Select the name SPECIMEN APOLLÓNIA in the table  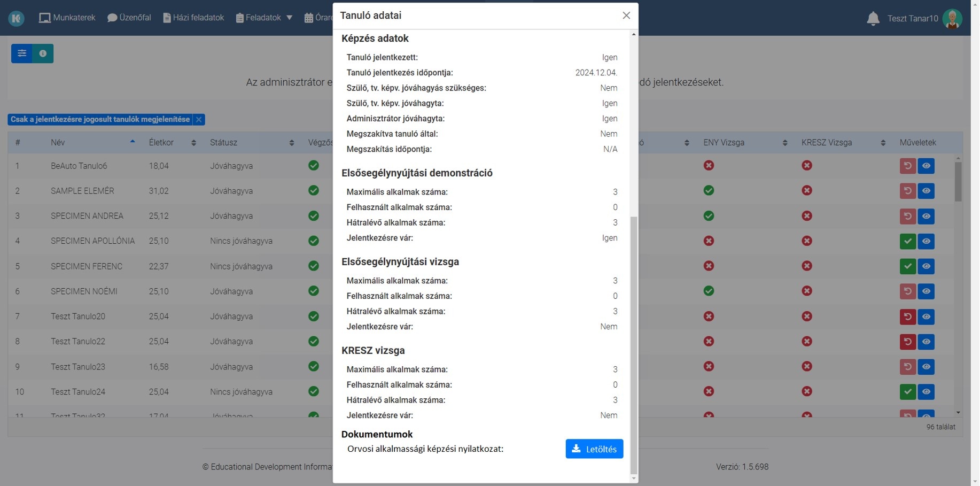93,241
